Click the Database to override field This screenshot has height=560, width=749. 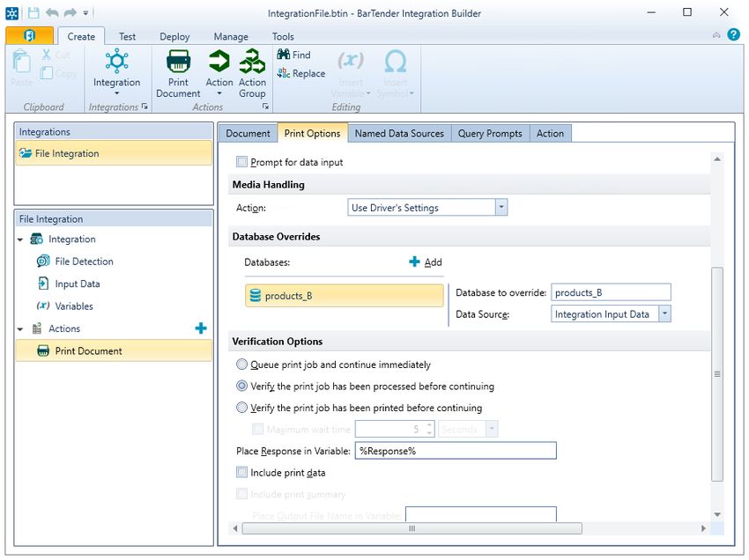pyautogui.click(x=611, y=292)
